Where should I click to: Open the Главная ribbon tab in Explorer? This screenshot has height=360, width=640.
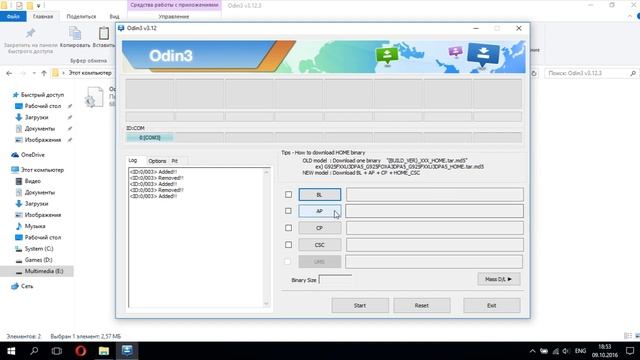point(43,16)
